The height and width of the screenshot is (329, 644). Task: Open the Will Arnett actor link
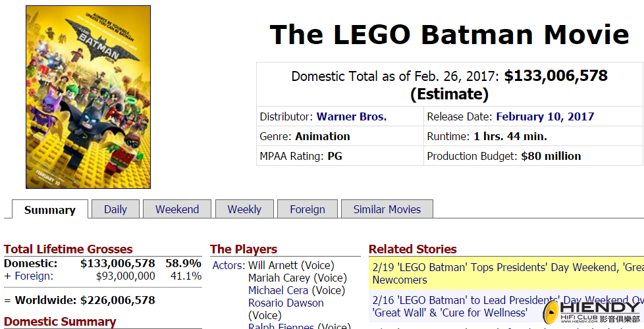pos(273,266)
